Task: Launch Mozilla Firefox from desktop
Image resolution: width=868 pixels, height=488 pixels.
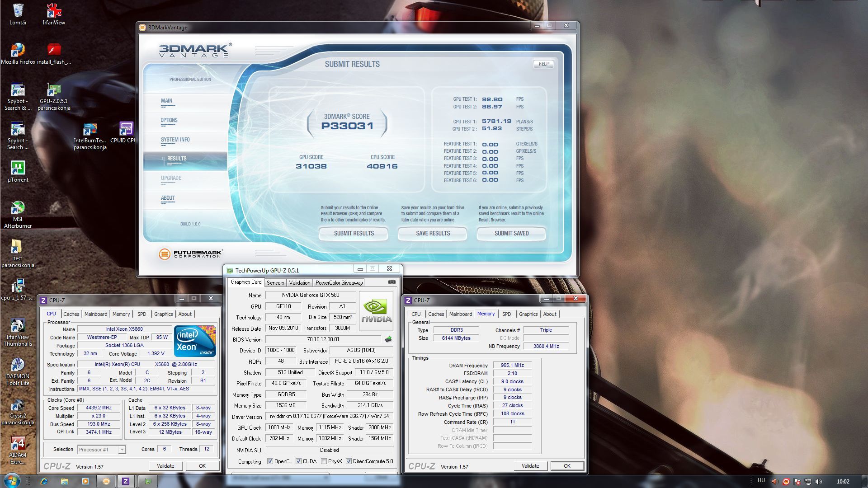Action: (18, 54)
